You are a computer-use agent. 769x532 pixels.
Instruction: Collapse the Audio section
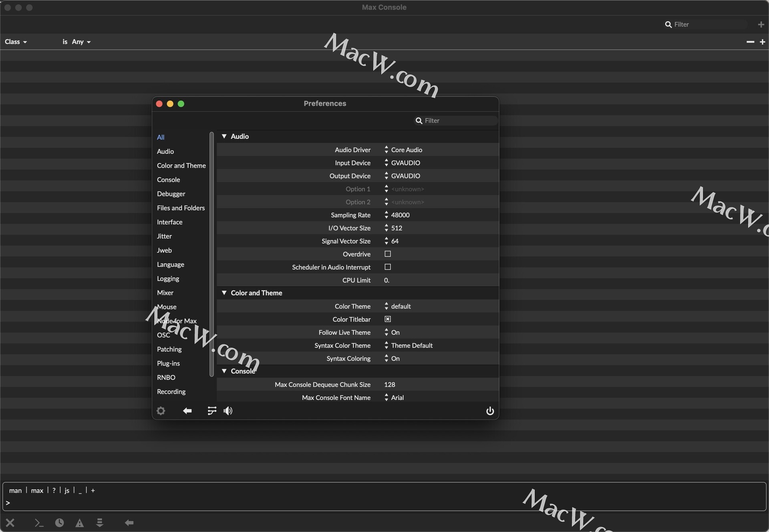click(x=224, y=136)
